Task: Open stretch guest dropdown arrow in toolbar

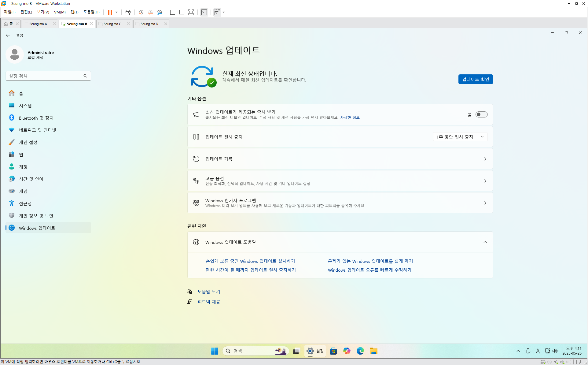Action: coord(224,12)
